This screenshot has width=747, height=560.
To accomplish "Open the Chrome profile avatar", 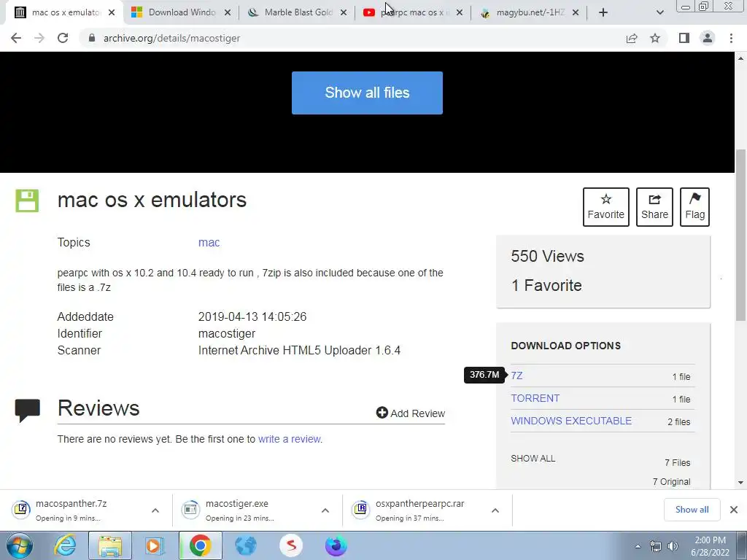I will pyautogui.click(x=708, y=38).
